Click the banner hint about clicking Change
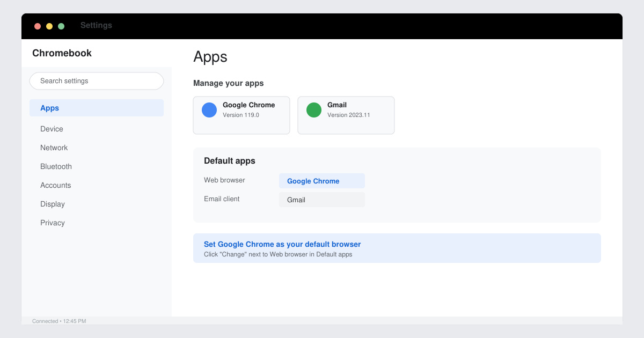This screenshot has height=338, width=644. coord(278,254)
